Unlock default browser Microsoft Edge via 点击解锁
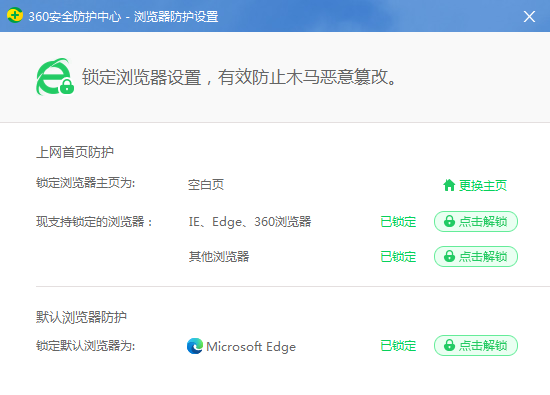The height and width of the screenshot is (395, 550). point(476,346)
